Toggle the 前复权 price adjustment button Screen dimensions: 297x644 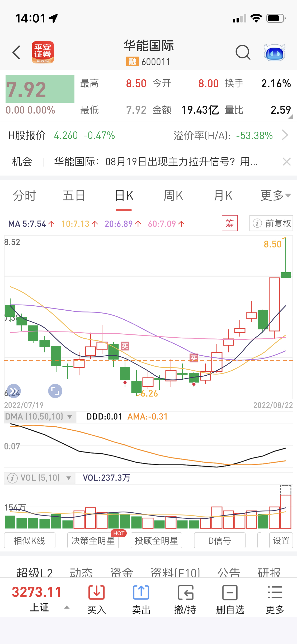click(271, 223)
